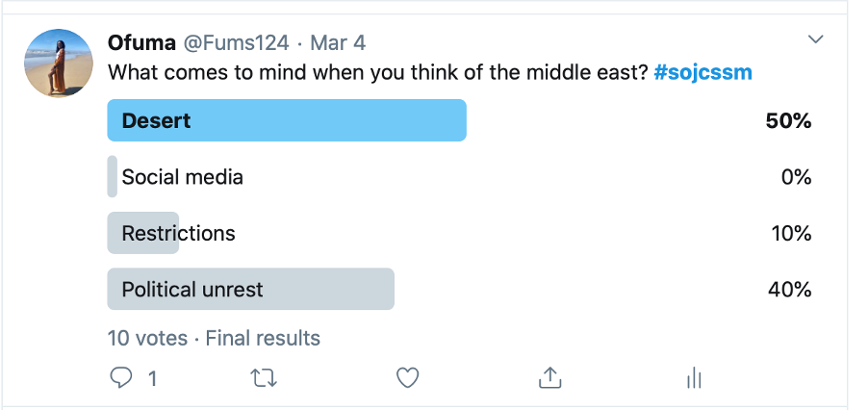Retweet this poll tweet

[264, 379]
